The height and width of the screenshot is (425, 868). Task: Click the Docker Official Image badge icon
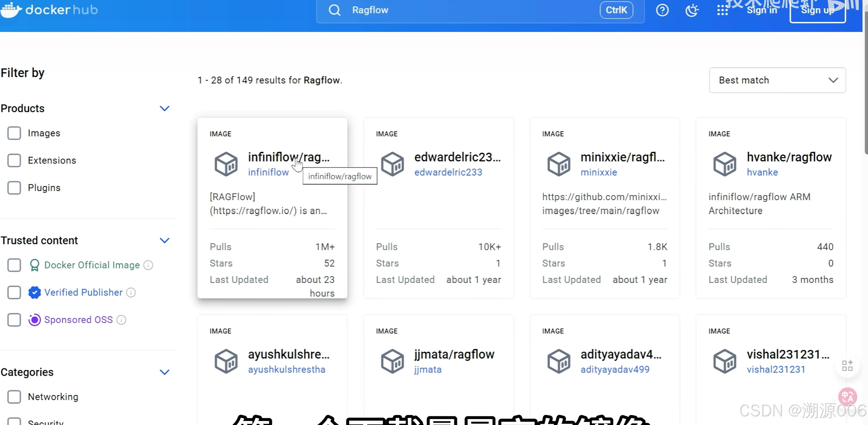34,265
